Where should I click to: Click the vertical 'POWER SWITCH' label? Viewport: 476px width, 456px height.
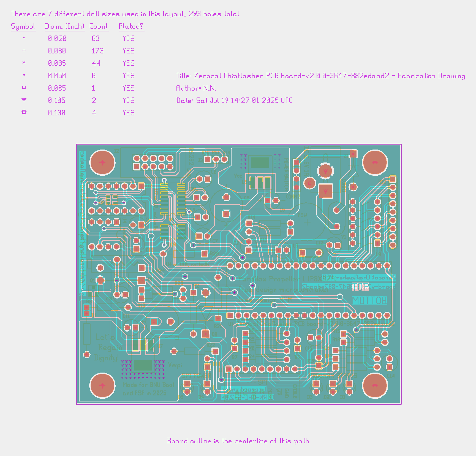pos(286,174)
